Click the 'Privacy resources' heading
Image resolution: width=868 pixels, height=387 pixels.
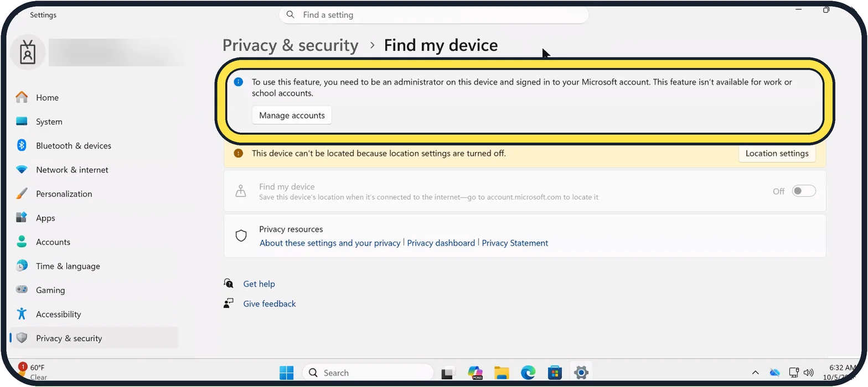click(291, 229)
